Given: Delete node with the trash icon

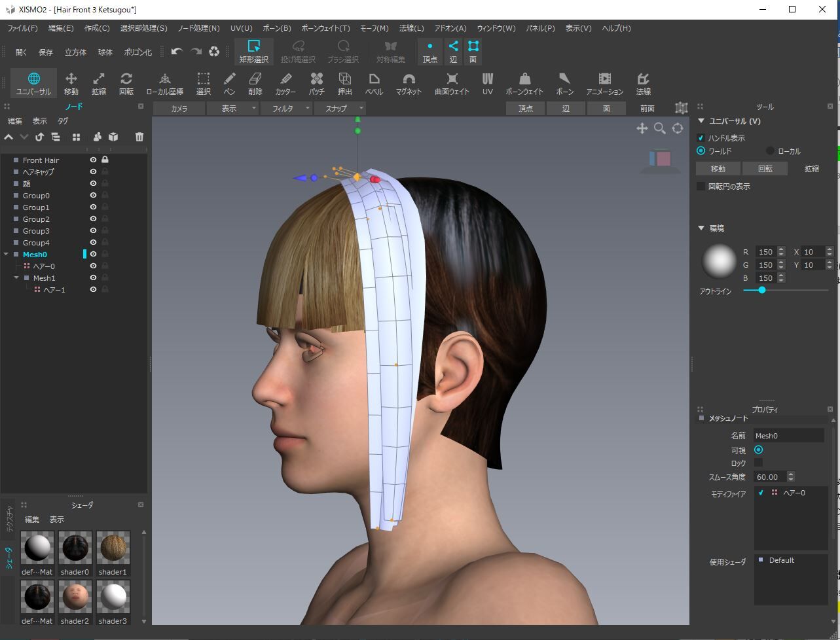Looking at the screenshot, I should pyautogui.click(x=139, y=137).
